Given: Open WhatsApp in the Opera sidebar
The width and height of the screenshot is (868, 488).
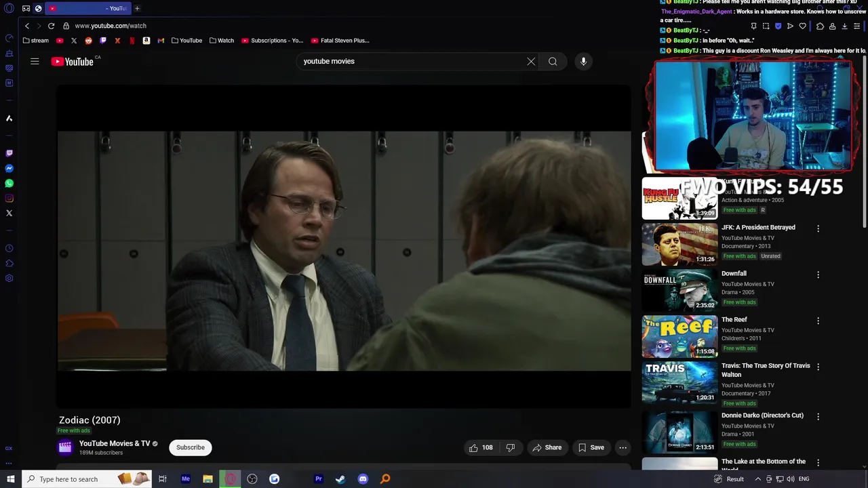Looking at the screenshot, I should pos(9,184).
